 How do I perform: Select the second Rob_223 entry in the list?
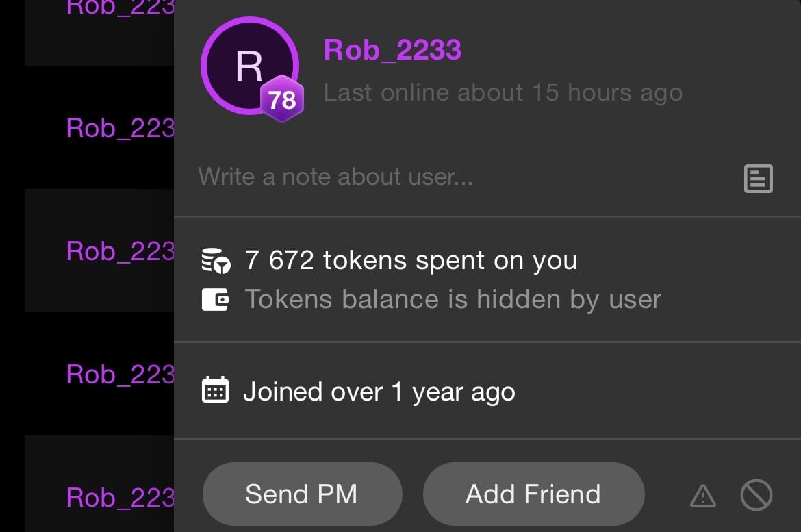point(120,128)
